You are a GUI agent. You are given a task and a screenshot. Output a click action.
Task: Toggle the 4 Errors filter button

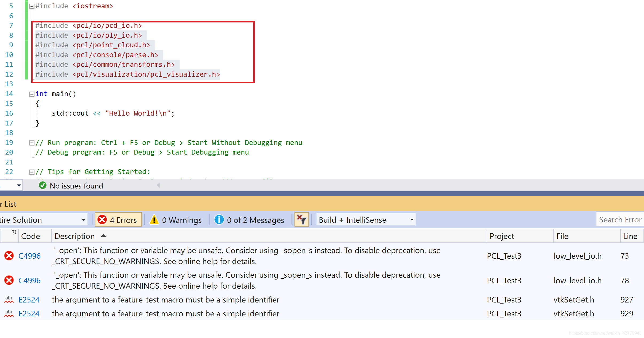point(118,220)
